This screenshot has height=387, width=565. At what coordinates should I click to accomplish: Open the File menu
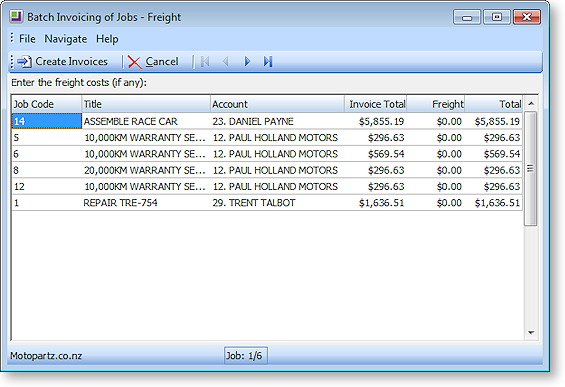point(27,39)
